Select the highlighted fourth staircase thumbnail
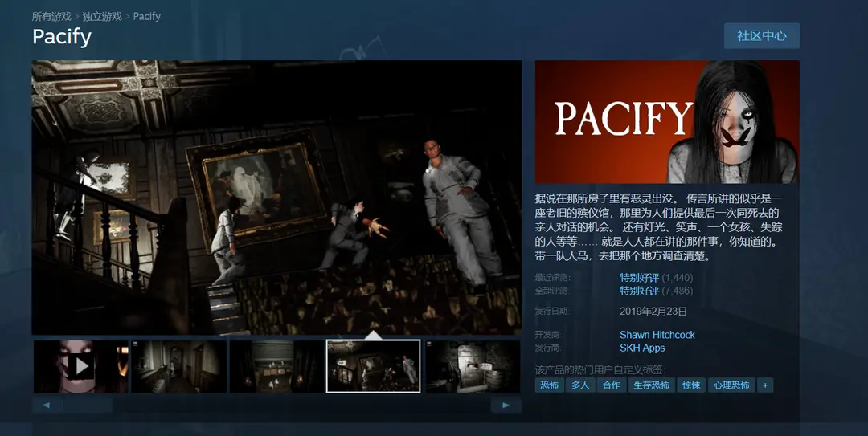Image resolution: width=868 pixels, height=436 pixels. point(374,366)
